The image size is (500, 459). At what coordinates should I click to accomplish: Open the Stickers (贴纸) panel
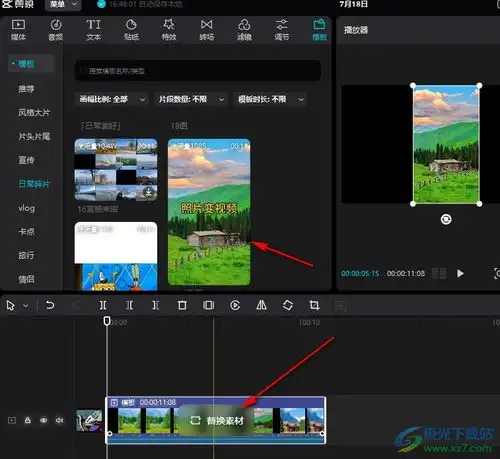pyautogui.click(x=131, y=30)
